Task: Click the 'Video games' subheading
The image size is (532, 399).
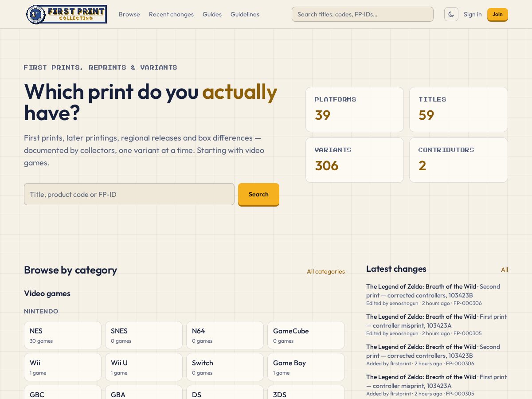Action: (x=47, y=293)
